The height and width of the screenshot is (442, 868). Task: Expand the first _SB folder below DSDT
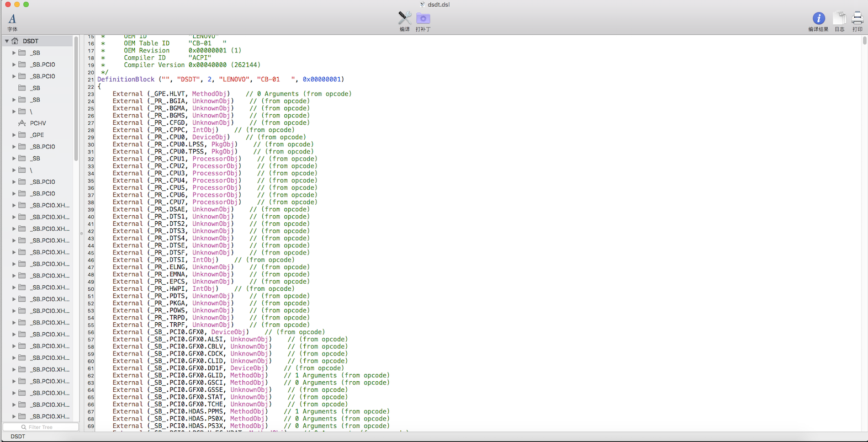14,53
